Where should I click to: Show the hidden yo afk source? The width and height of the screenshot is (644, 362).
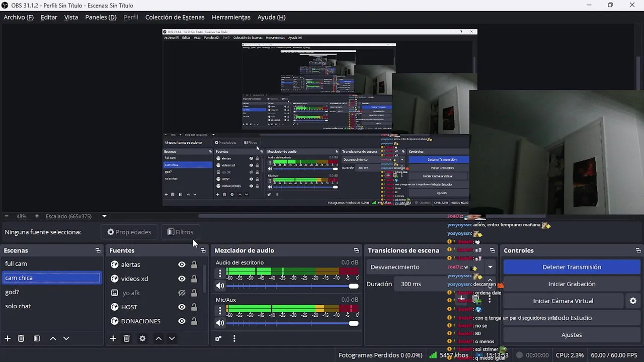click(x=182, y=293)
